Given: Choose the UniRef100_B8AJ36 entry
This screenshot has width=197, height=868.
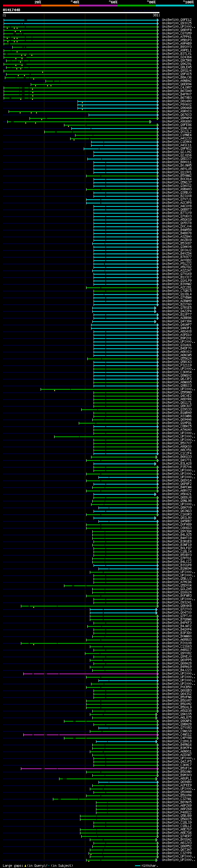Looking at the screenshot, I should [x=177, y=78].
